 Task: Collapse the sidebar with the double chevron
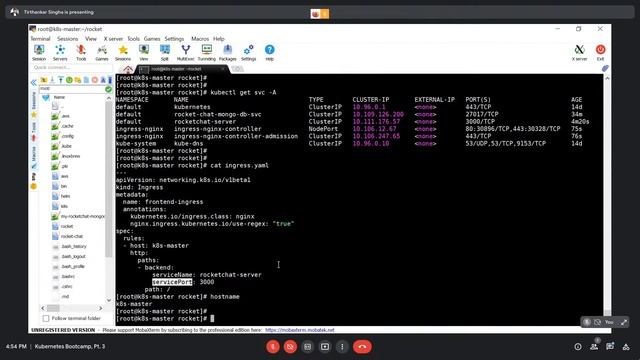coord(33,83)
